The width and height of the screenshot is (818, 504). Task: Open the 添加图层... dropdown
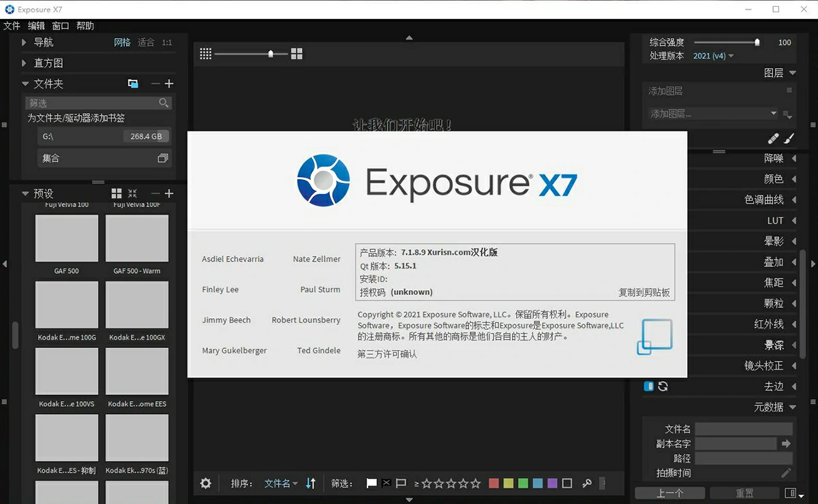[x=713, y=114]
